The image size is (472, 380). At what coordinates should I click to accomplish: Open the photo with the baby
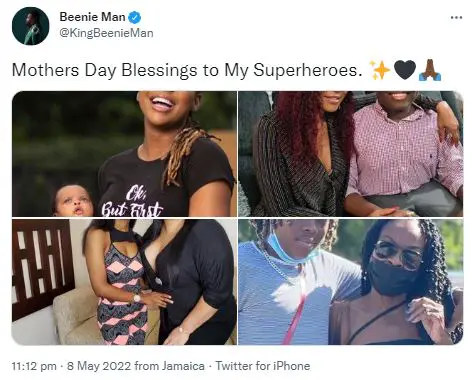pos(124,154)
